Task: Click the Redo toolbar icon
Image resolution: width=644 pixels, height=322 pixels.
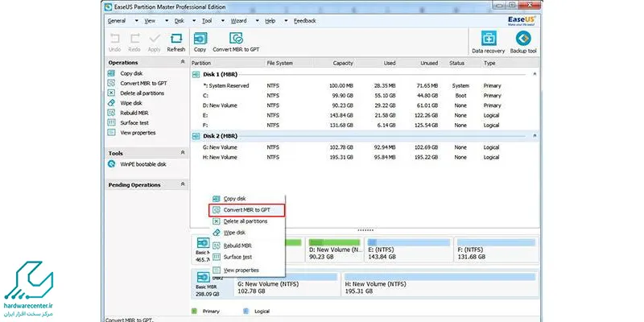Action: [x=134, y=39]
